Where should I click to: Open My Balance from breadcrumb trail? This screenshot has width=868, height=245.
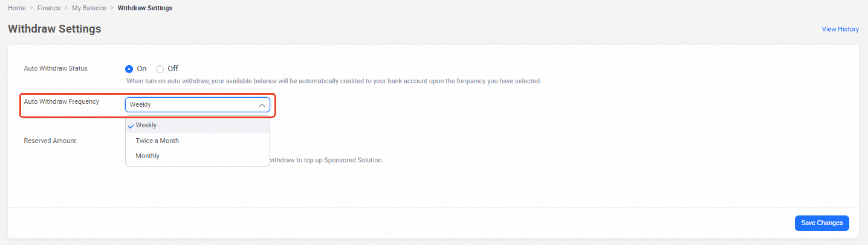tap(89, 8)
